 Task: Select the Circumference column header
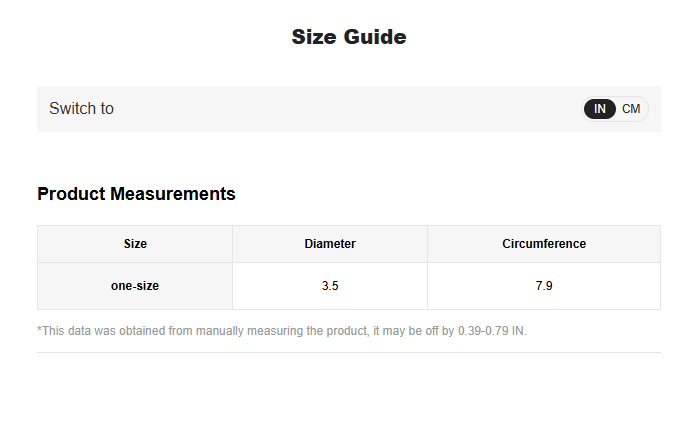pyautogui.click(x=544, y=244)
